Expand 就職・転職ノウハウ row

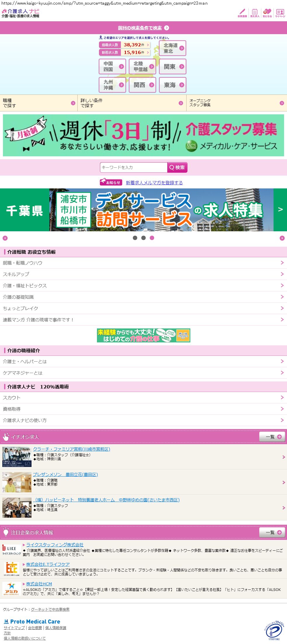tap(143, 263)
